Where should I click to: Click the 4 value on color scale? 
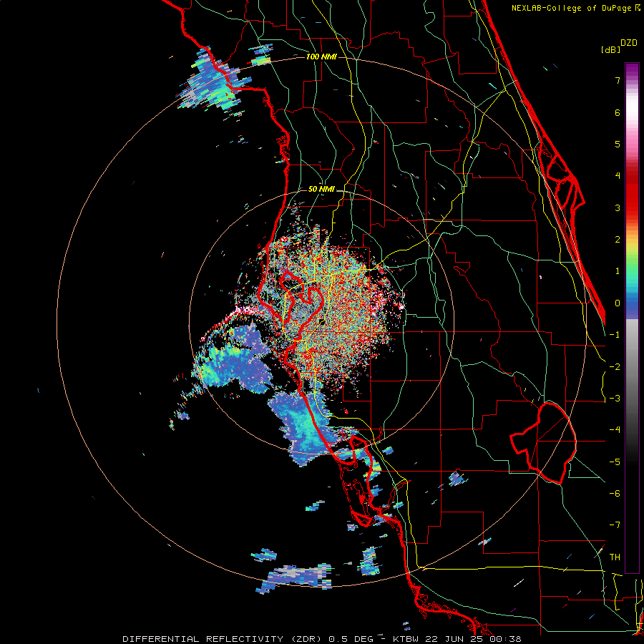(x=618, y=176)
